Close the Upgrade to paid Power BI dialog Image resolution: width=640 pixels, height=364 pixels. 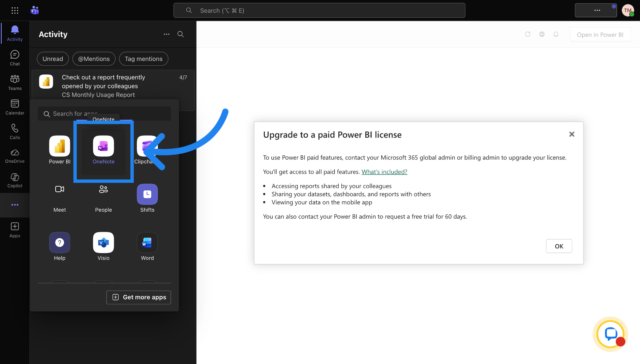tap(572, 134)
